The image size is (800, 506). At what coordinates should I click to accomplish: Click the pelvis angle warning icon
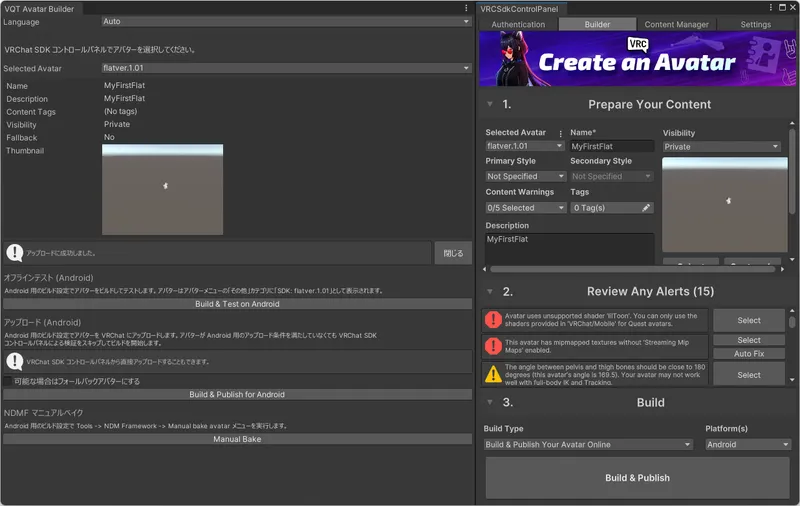pos(493,374)
